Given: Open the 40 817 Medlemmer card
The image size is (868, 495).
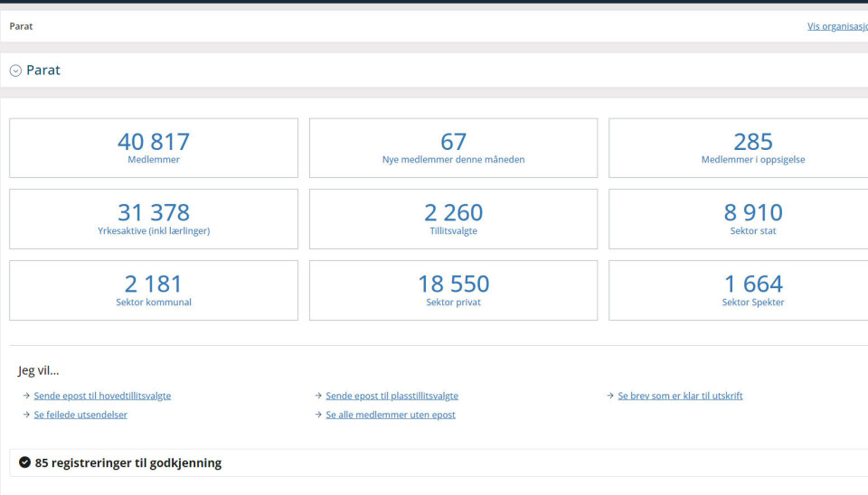Looking at the screenshot, I should click(154, 147).
